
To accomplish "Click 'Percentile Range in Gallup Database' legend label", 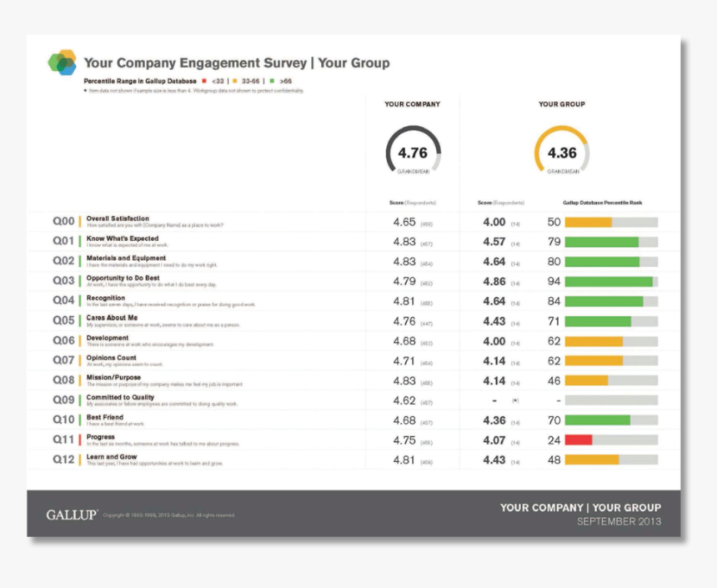I will (x=140, y=81).
